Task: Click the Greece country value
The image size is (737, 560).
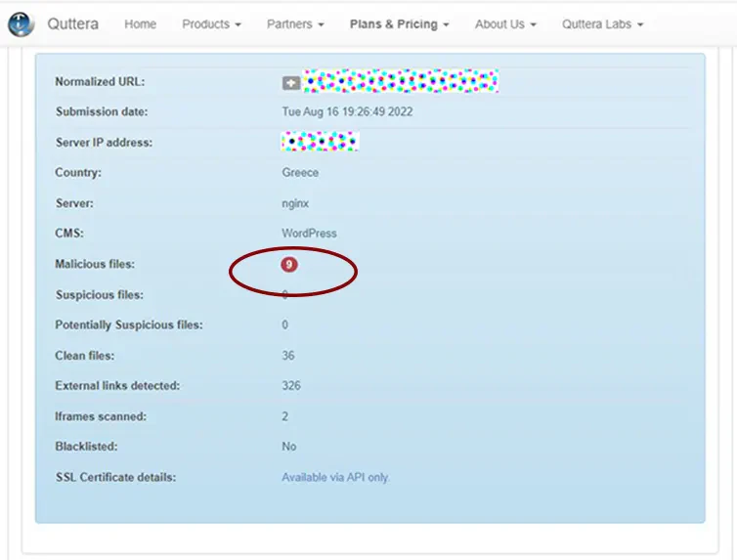Action: coord(300,172)
